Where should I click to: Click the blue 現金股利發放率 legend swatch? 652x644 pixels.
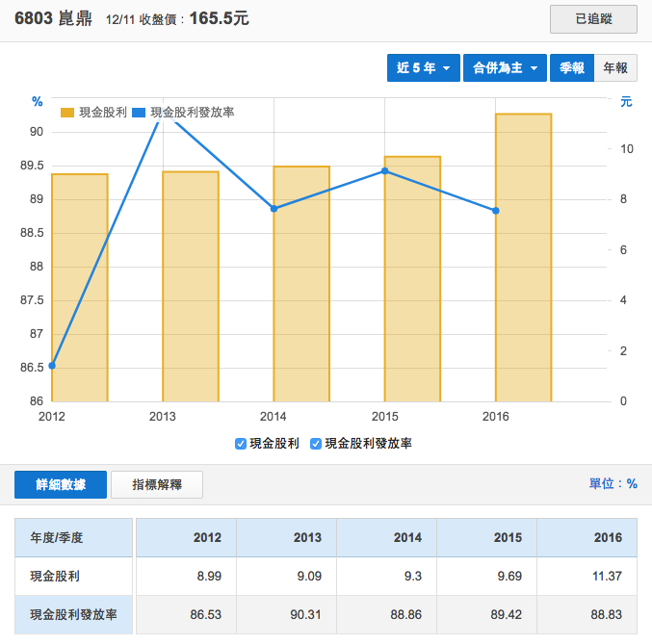tap(140, 113)
